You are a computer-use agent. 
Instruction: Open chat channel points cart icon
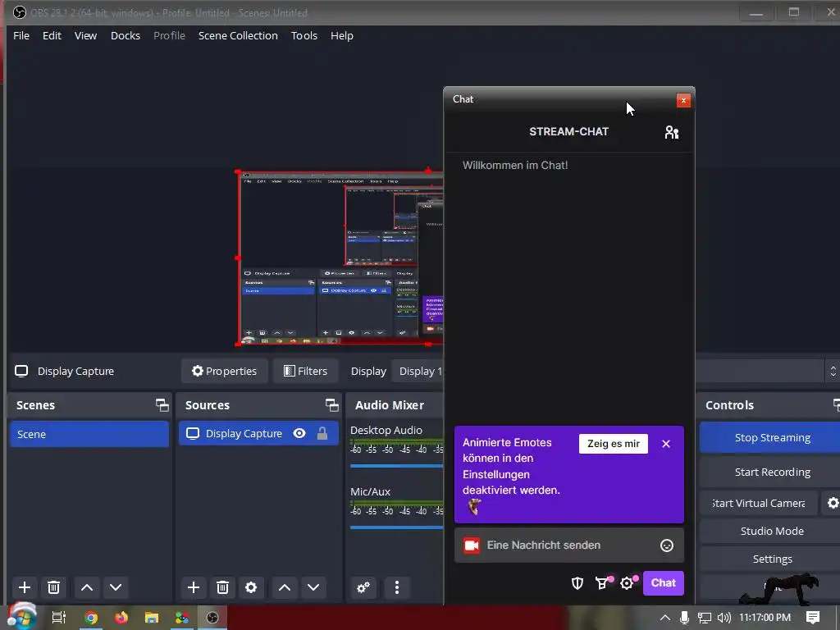tap(603, 583)
